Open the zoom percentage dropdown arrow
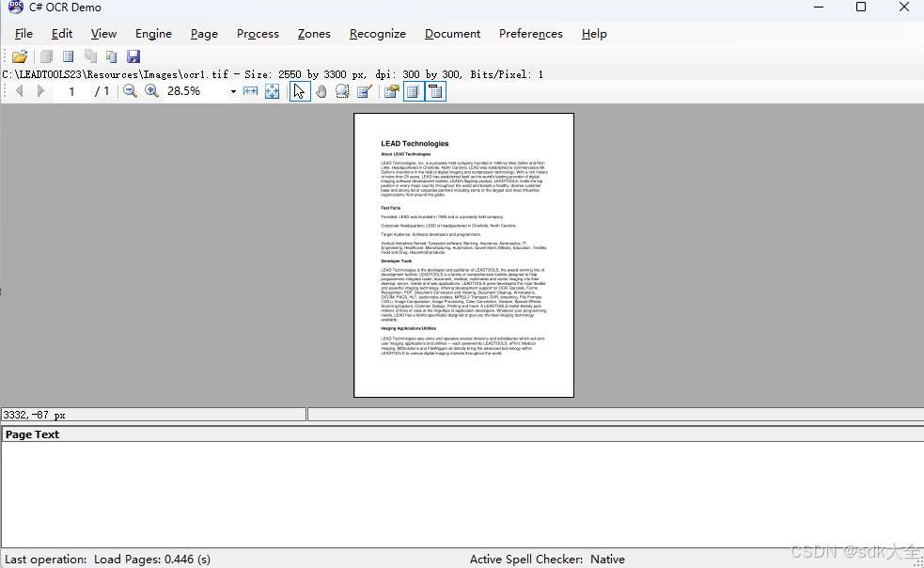Image resolution: width=924 pixels, height=568 pixels. [x=233, y=91]
